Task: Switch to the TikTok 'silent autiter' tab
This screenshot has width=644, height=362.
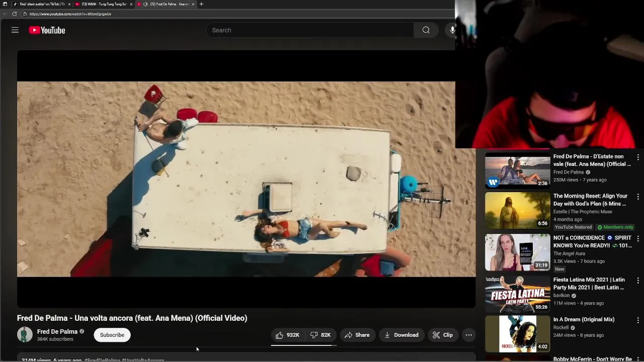Action: click(41, 4)
